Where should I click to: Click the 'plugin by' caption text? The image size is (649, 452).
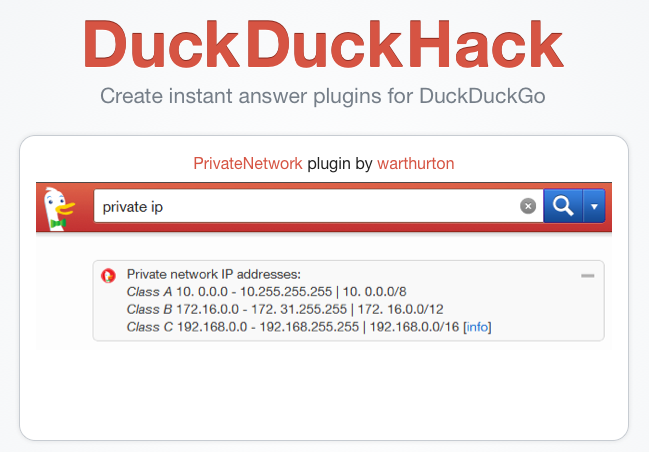pyautogui.click(x=340, y=163)
